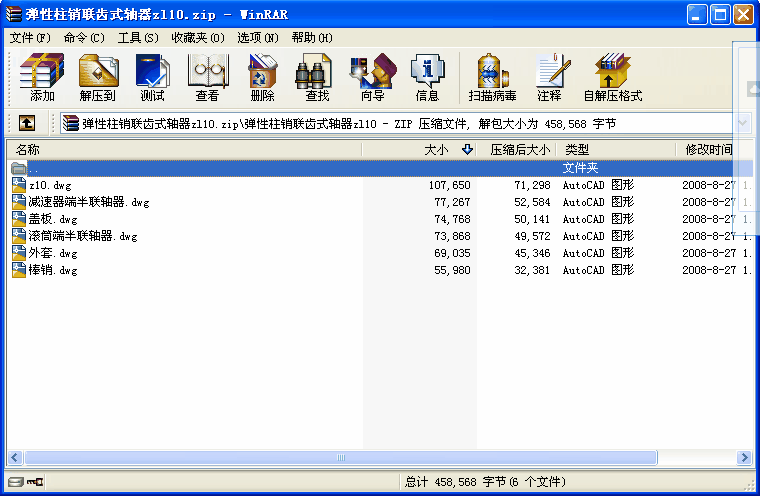This screenshot has height=496, width=760.
Task: Click the 自解压格式 (SFX) icon
Action: [x=613, y=77]
